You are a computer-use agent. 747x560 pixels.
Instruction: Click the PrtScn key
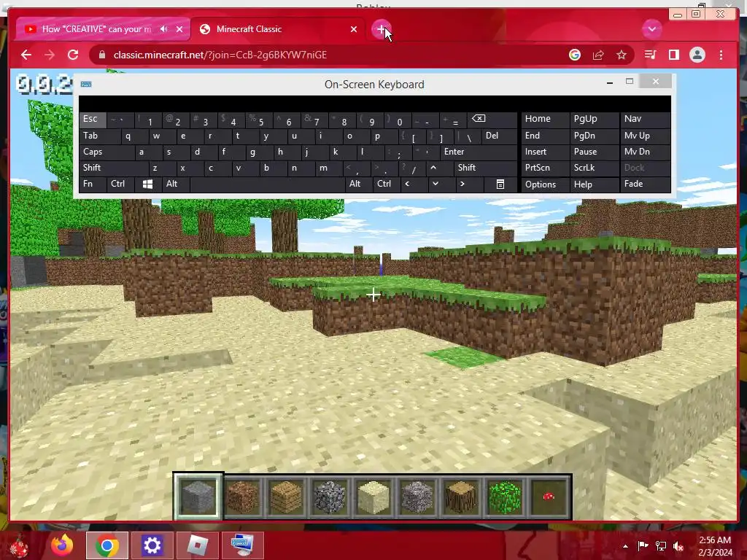click(545, 168)
